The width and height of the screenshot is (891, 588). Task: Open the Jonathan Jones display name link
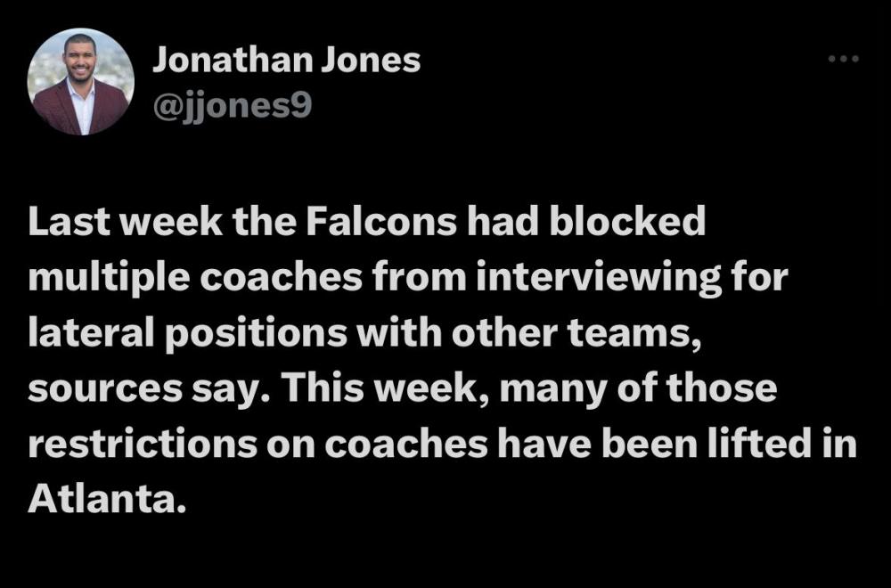286,61
